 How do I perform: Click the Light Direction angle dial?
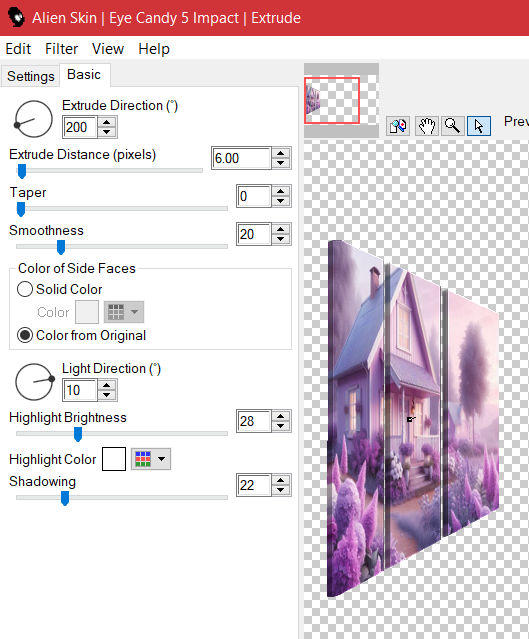pos(34,382)
